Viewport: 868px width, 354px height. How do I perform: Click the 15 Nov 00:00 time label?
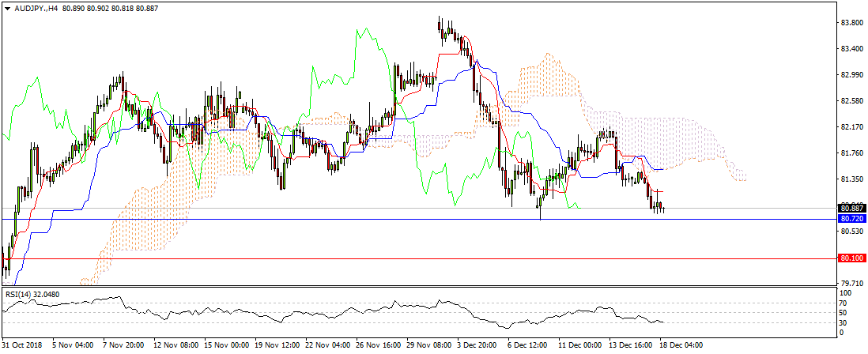click(226, 345)
